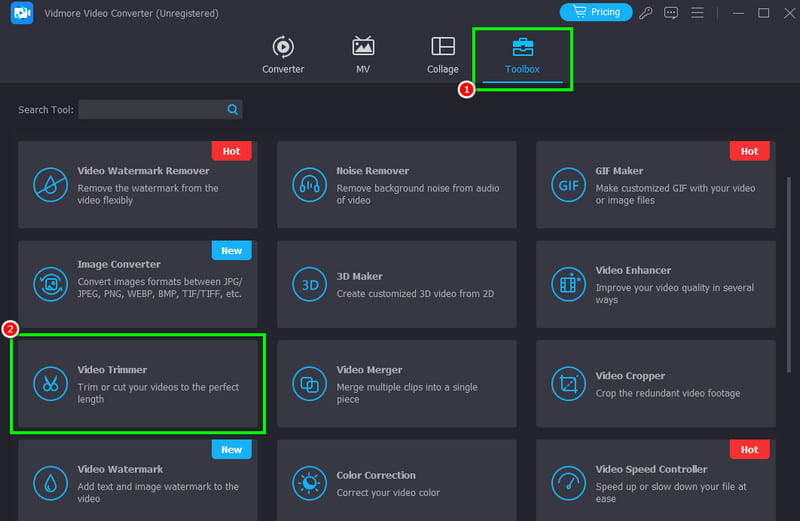Click the Vidmore app logo
The image size is (800, 521).
[21, 13]
